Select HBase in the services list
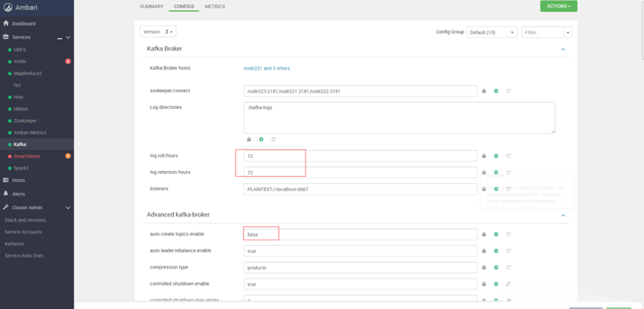The width and height of the screenshot is (644, 309). [x=21, y=109]
